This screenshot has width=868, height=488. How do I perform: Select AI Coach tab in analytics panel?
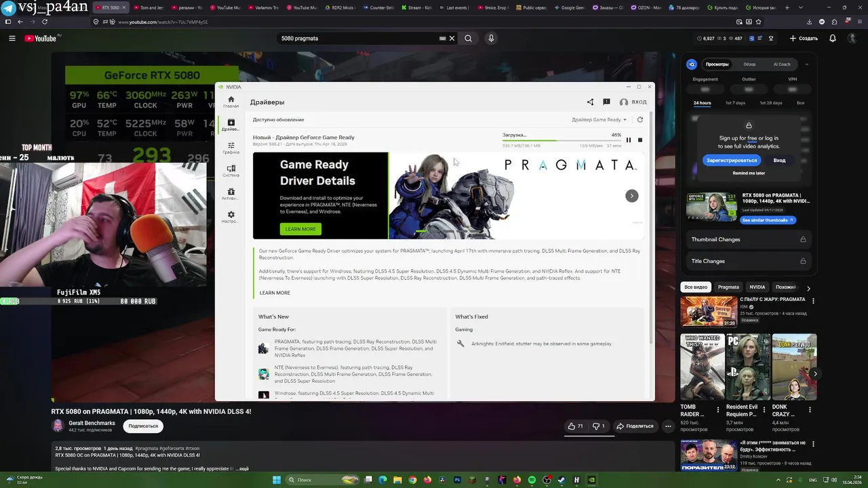pyautogui.click(x=782, y=64)
